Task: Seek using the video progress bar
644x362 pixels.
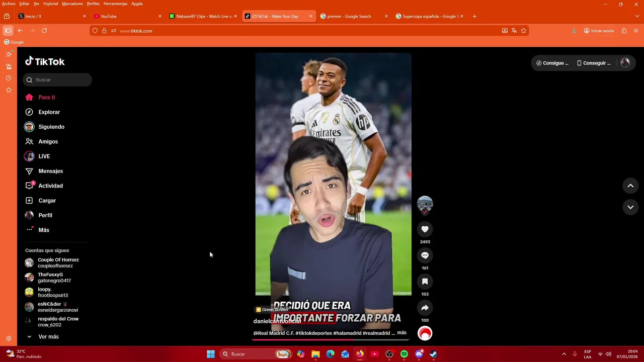Action: coord(331,339)
